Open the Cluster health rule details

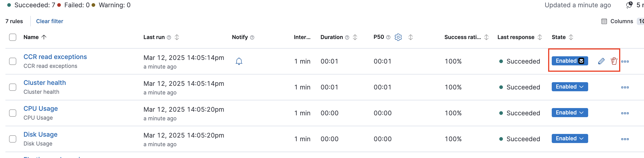(x=45, y=82)
